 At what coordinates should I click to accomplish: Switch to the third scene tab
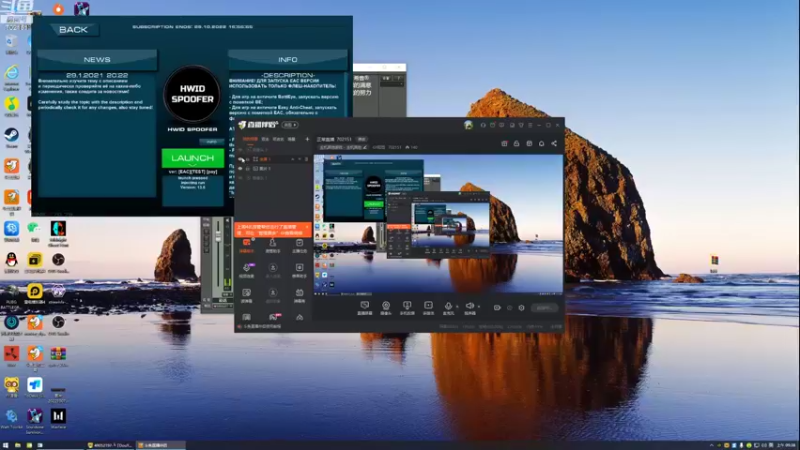[x=278, y=139]
